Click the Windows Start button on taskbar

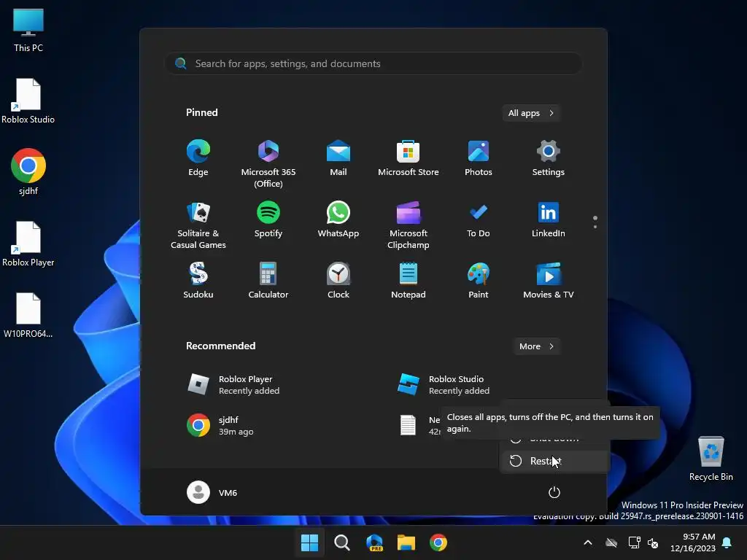pyautogui.click(x=309, y=542)
